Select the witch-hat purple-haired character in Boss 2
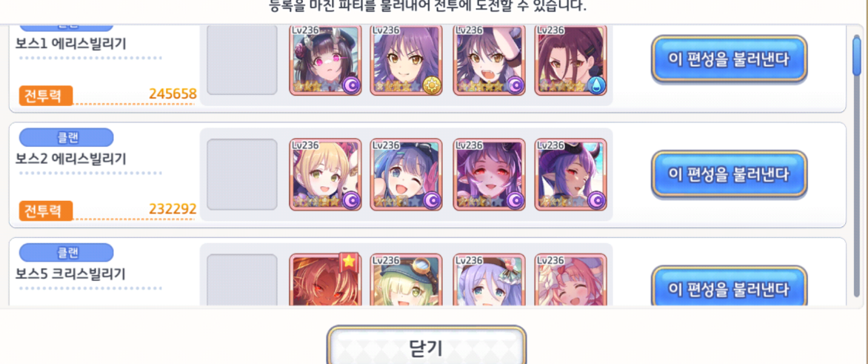Image resolution: width=868 pixels, height=364 pixels. (x=571, y=174)
